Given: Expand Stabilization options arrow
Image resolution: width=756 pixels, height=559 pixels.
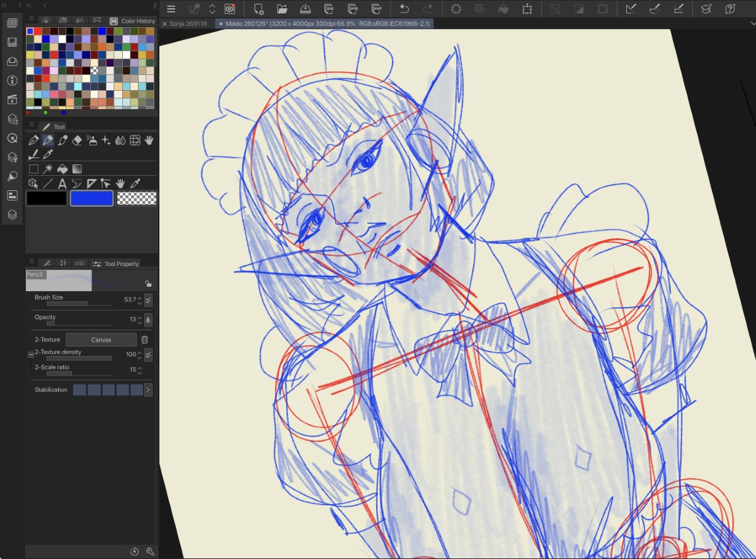Looking at the screenshot, I should pyautogui.click(x=148, y=390).
